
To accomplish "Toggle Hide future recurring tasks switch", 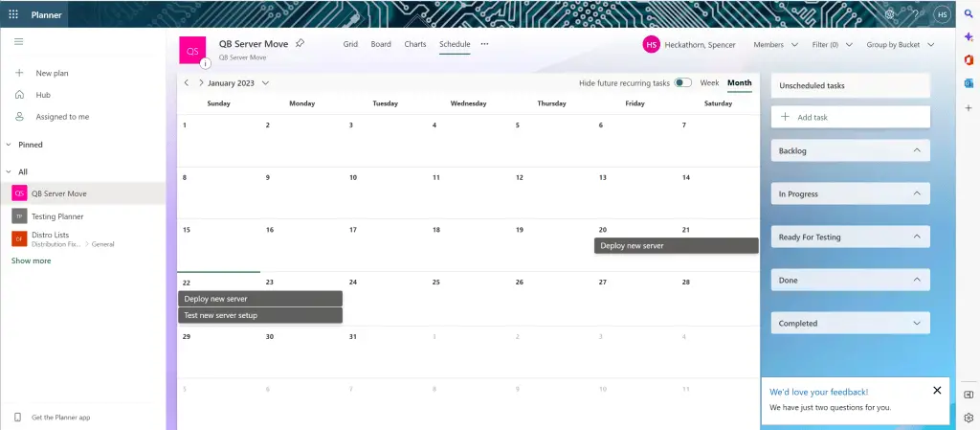I will [x=683, y=82].
